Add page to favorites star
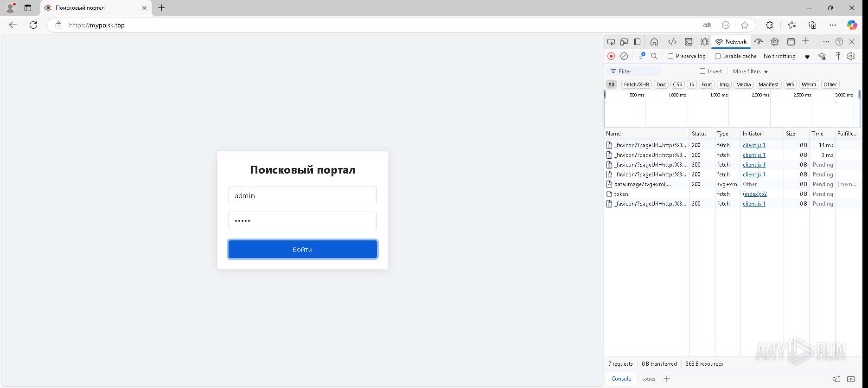Viewport: 868px width, 388px height. (x=745, y=25)
